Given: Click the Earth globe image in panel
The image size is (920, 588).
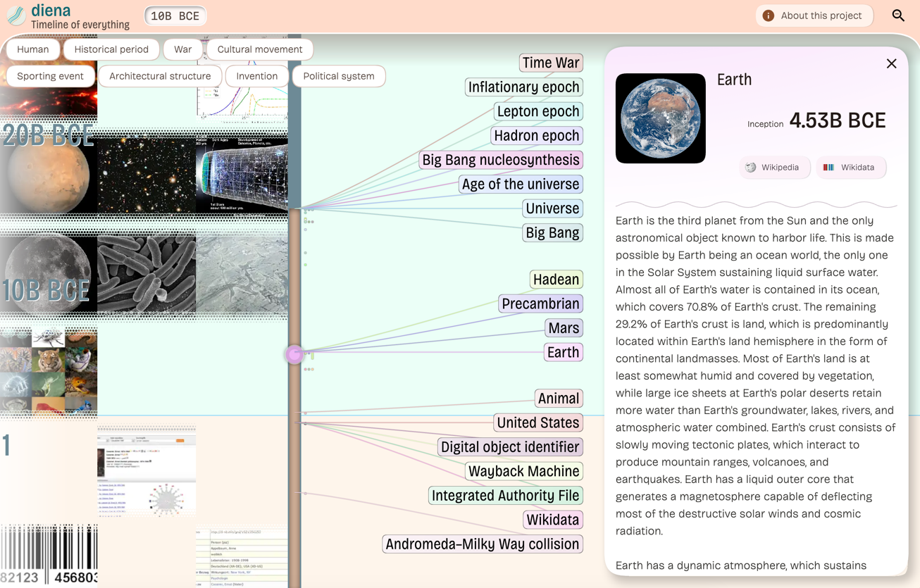Looking at the screenshot, I should [x=661, y=118].
